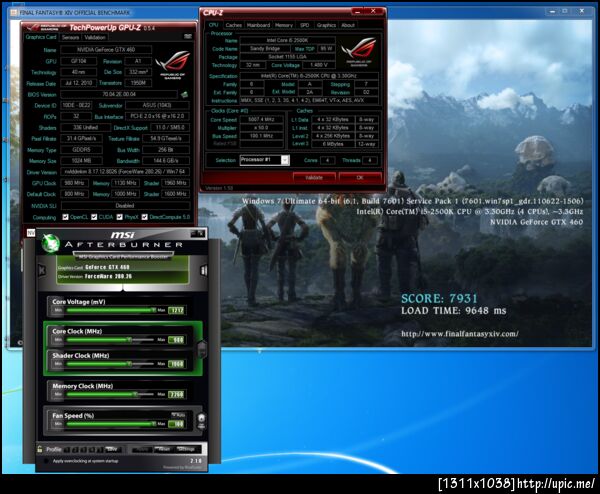Click the Core Clock value field

click(x=177, y=340)
